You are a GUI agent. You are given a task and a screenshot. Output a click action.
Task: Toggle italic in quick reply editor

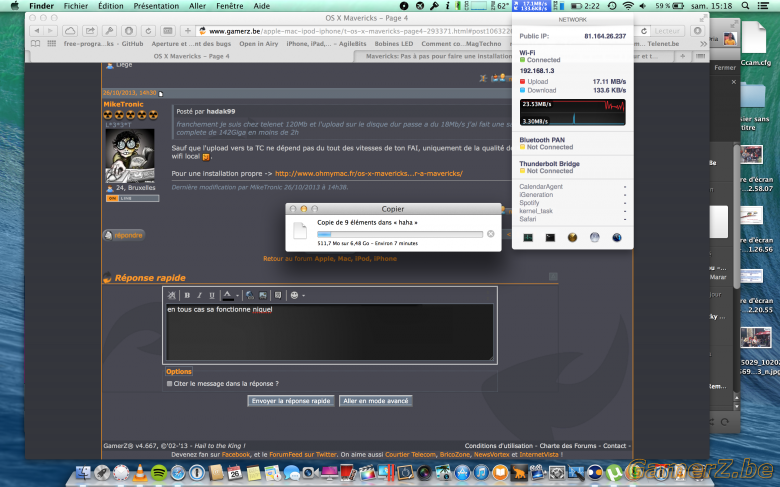tap(199, 295)
